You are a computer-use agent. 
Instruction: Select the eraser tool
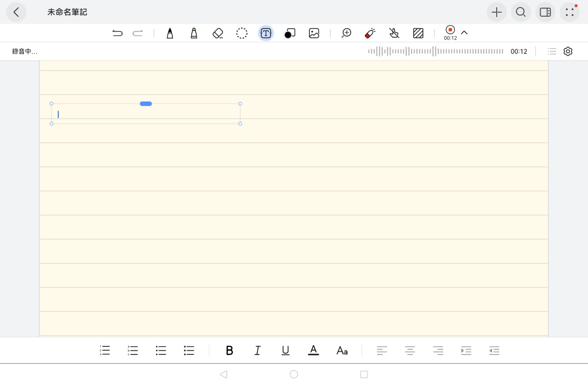point(218,33)
